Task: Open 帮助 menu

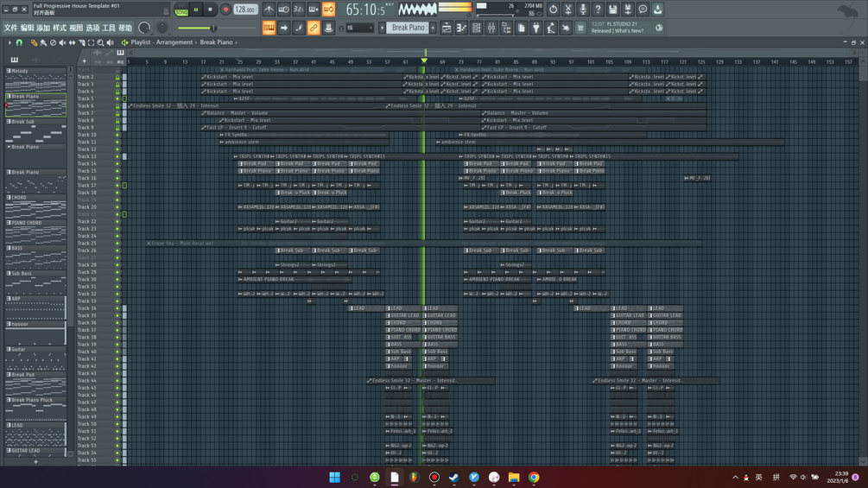Action: click(125, 28)
